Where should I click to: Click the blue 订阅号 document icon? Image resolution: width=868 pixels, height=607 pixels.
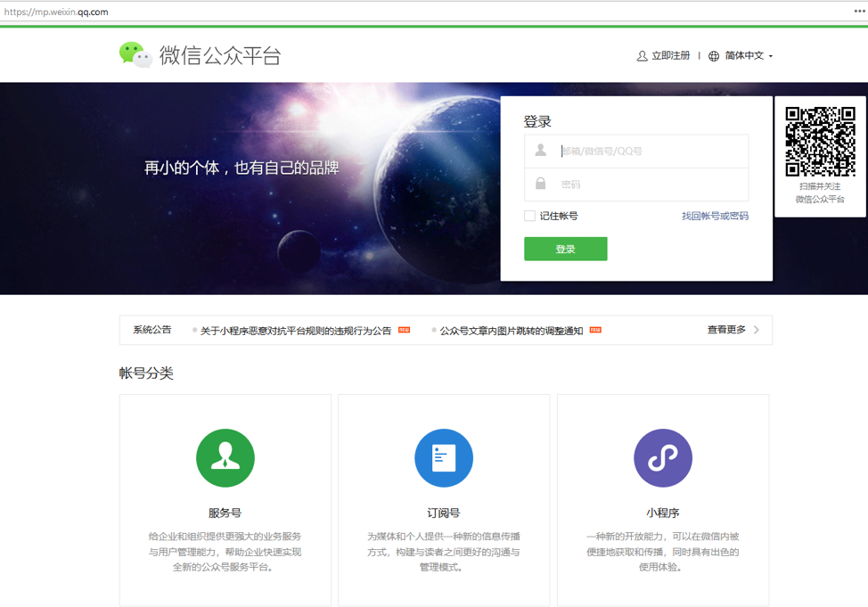pyautogui.click(x=444, y=458)
